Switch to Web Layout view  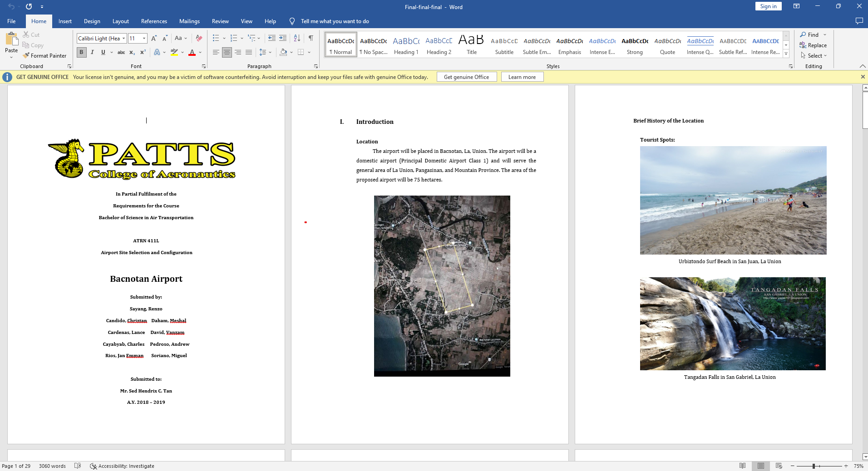tap(779, 466)
